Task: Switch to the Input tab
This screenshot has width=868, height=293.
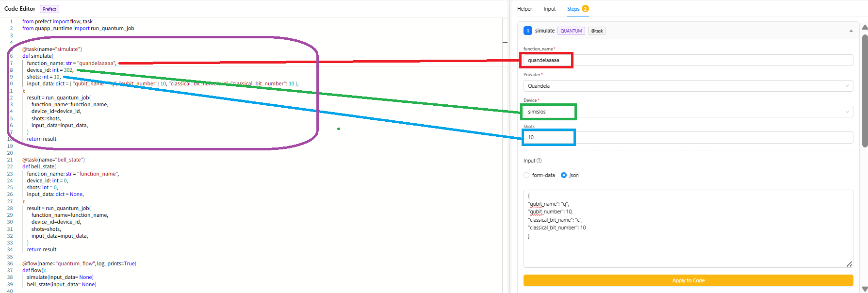Action: pos(549,9)
